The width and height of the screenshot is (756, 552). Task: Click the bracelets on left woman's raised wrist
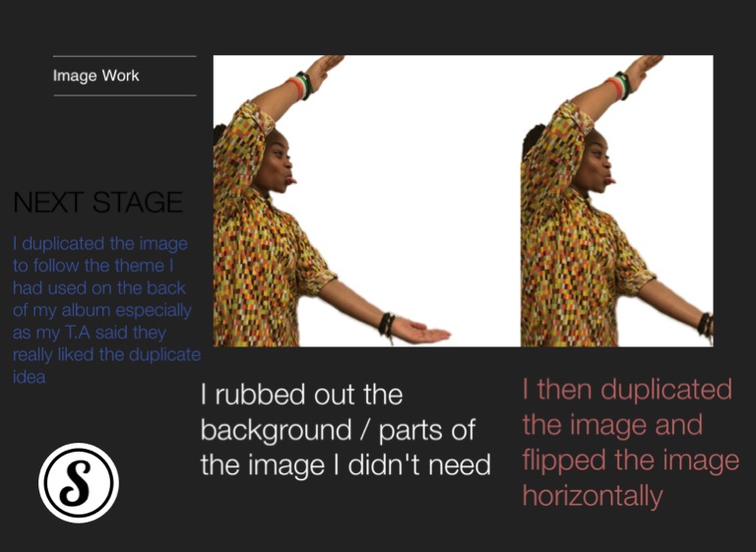(299, 86)
